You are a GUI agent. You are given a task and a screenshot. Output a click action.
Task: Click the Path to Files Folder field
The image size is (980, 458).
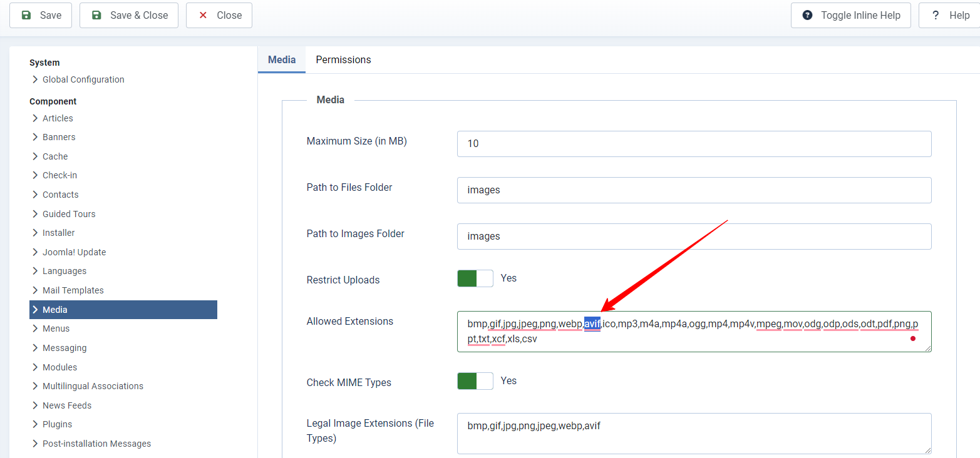pos(694,190)
